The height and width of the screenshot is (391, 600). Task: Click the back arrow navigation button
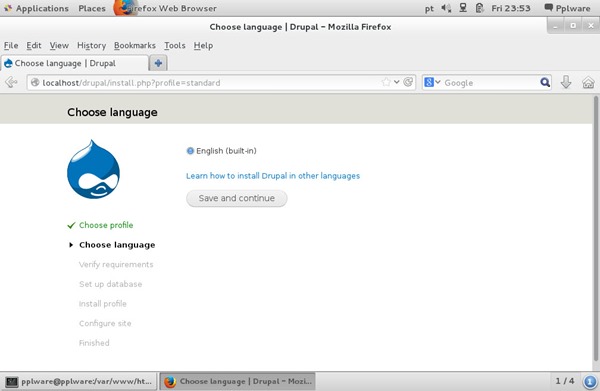coord(11,82)
